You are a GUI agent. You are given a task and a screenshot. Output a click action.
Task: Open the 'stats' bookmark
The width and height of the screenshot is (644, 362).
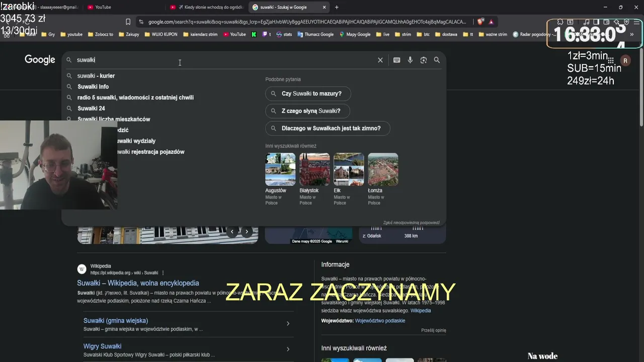pyautogui.click(x=284, y=34)
